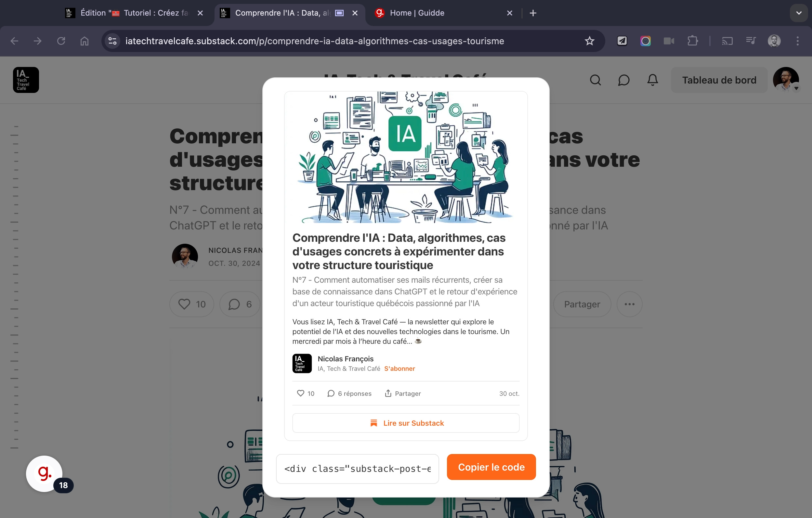Screen dimensions: 812x518
Task: Click the heart like toggle on post card
Action: click(x=301, y=393)
